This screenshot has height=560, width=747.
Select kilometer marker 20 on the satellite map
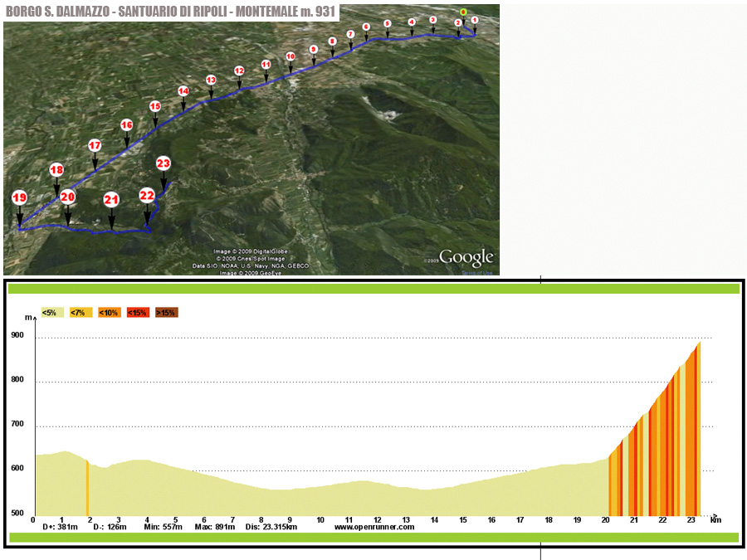pyautogui.click(x=68, y=197)
